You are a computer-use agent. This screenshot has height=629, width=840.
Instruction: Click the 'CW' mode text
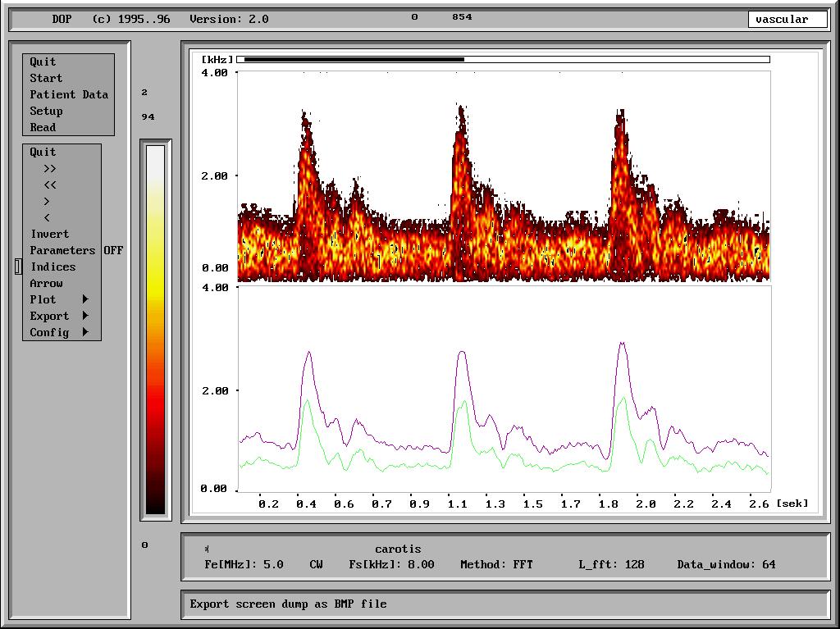pos(316,565)
